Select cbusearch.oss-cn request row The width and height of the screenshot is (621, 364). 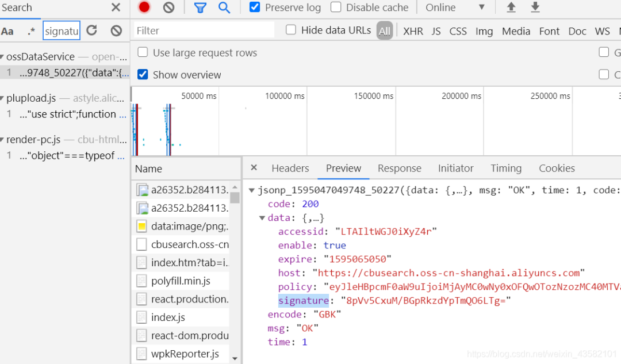coord(181,244)
